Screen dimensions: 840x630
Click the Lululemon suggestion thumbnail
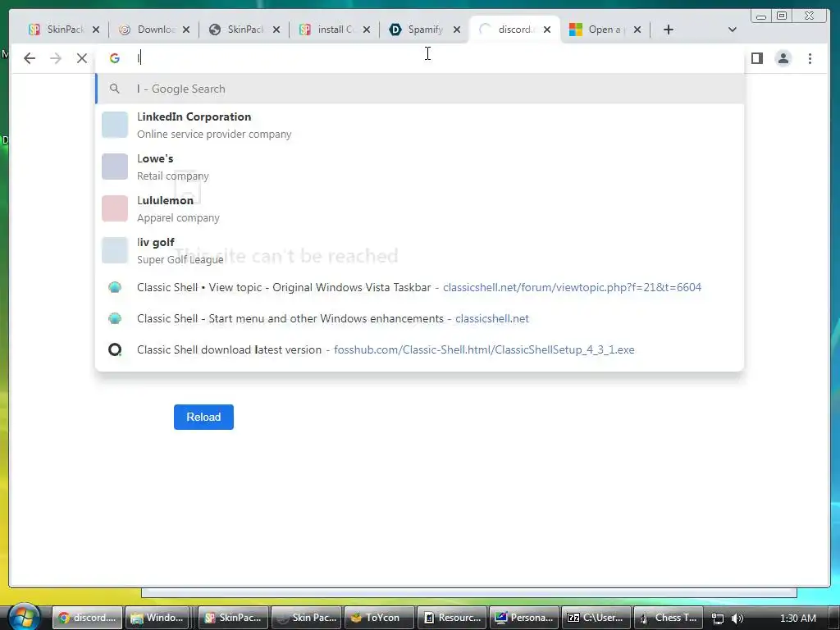[x=115, y=208]
